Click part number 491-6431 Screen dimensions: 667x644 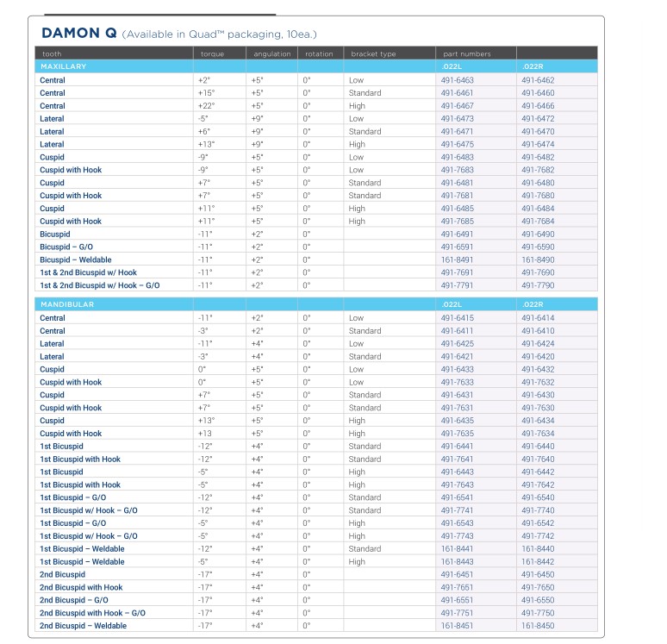click(x=458, y=395)
